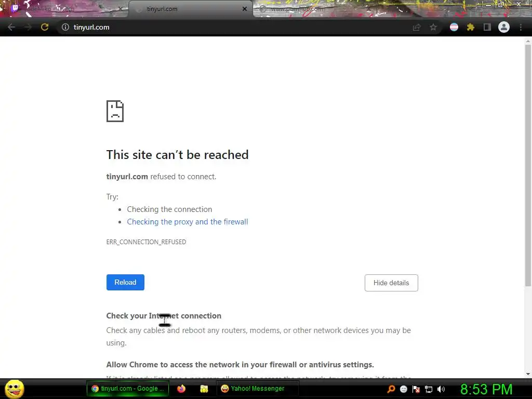The image size is (532, 399).
Task: Click the yellow reload icon in toolbar
Action: pos(45,27)
